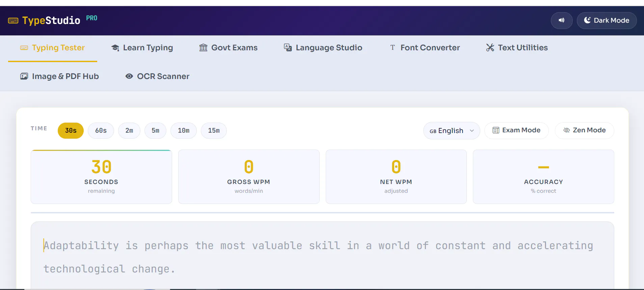This screenshot has width=644, height=290.
Task: Go to the Language Studio tab
Action: 323,48
